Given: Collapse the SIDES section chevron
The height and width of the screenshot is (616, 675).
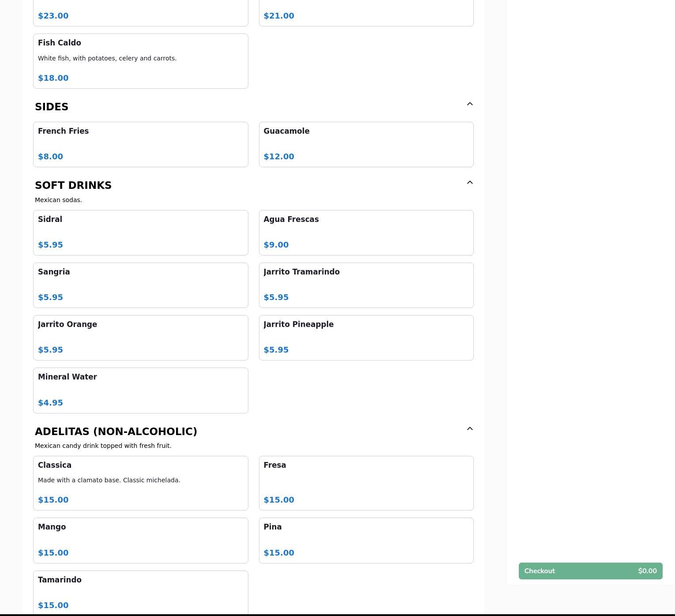Looking at the screenshot, I should pyautogui.click(x=469, y=104).
